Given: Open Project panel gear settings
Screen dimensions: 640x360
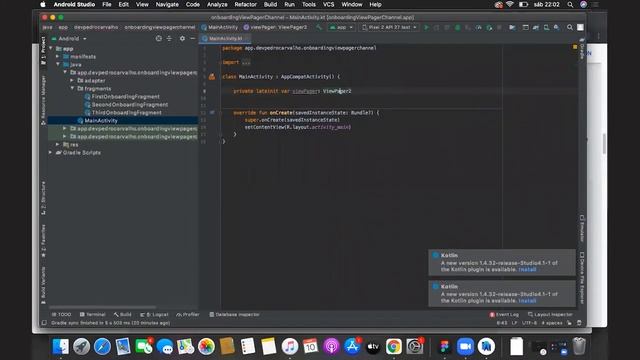Looking at the screenshot, I should coord(182,38).
